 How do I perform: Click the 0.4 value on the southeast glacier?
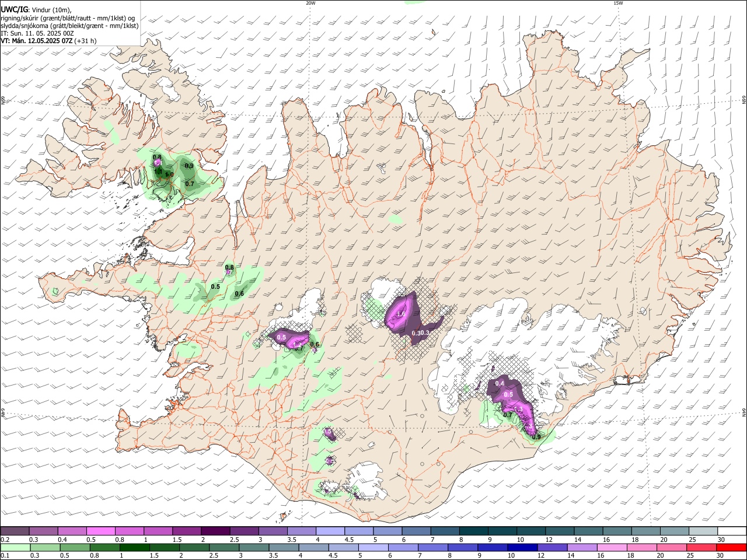click(x=500, y=383)
